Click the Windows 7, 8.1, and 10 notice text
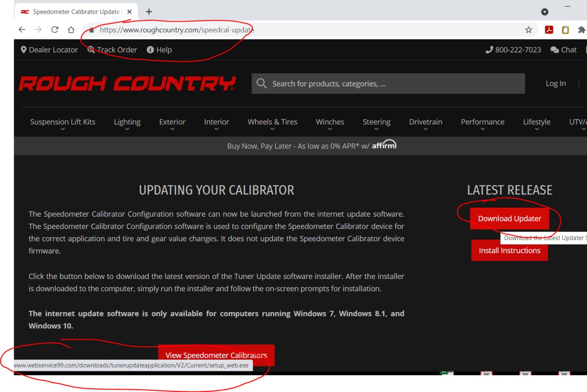The height and width of the screenshot is (392, 587). pyautogui.click(x=217, y=320)
